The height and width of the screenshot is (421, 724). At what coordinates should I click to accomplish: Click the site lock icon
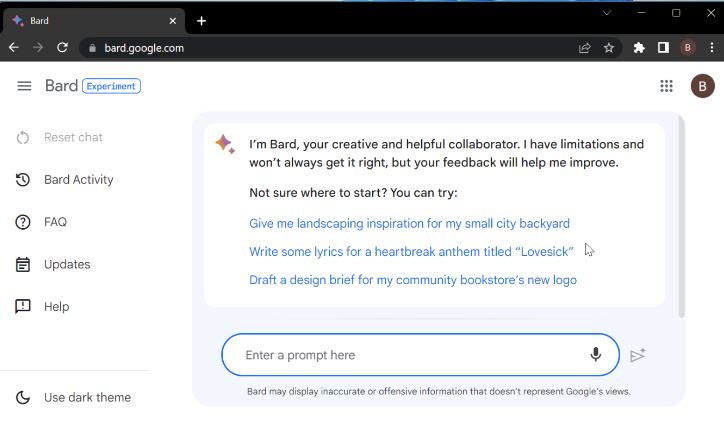click(x=92, y=48)
